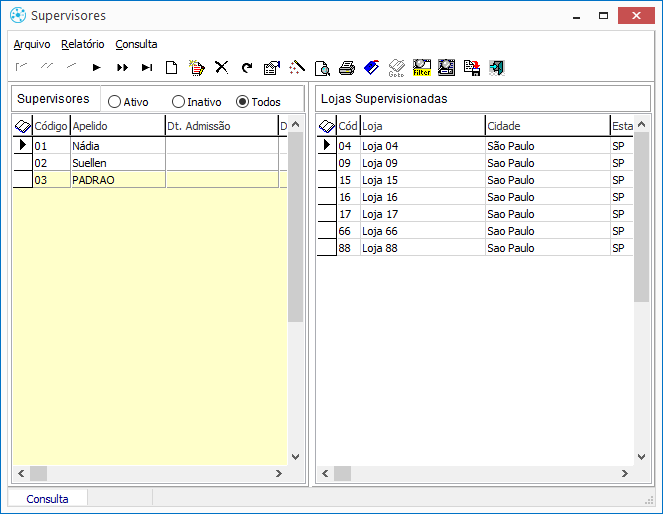
Task: Jump forward with the double-arrow button
Action: (x=122, y=68)
